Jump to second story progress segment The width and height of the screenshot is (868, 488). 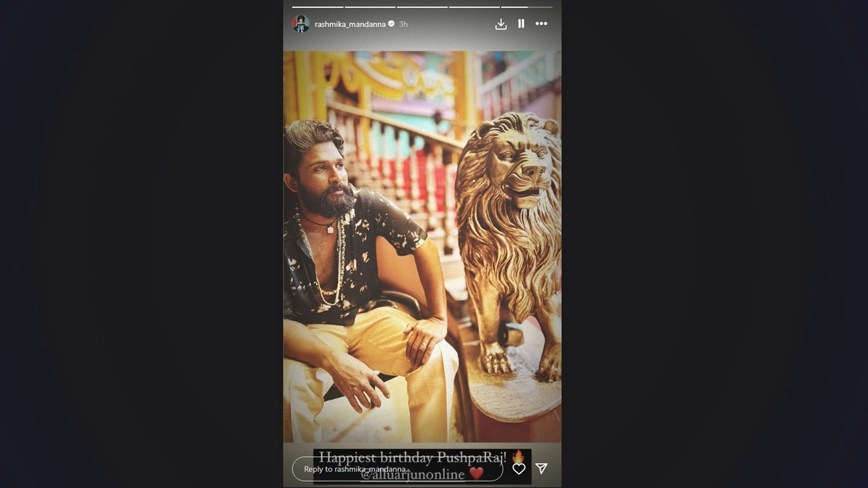click(370, 7)
